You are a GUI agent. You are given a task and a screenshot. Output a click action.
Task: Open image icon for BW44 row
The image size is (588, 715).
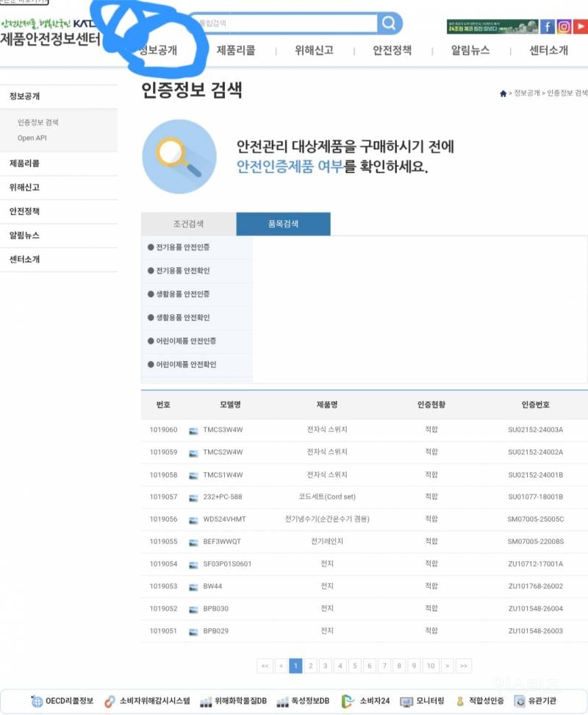pos(193,587)
